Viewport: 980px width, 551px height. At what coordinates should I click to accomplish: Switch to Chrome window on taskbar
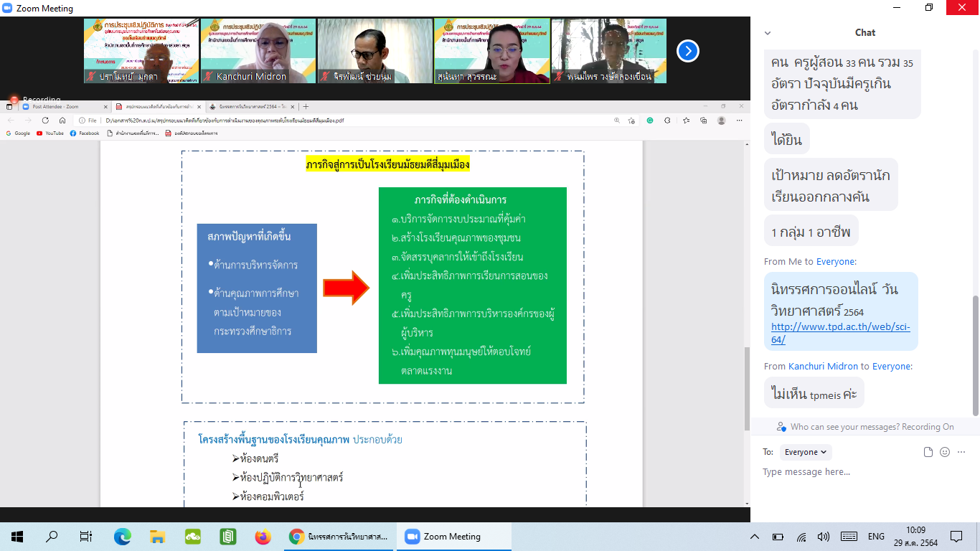(x=339, y=537)
